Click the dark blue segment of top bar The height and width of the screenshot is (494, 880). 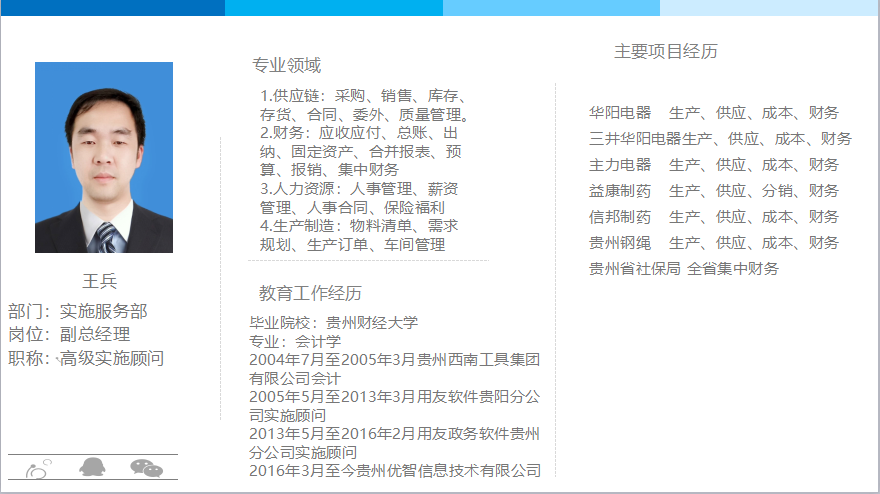click(112, 8)
